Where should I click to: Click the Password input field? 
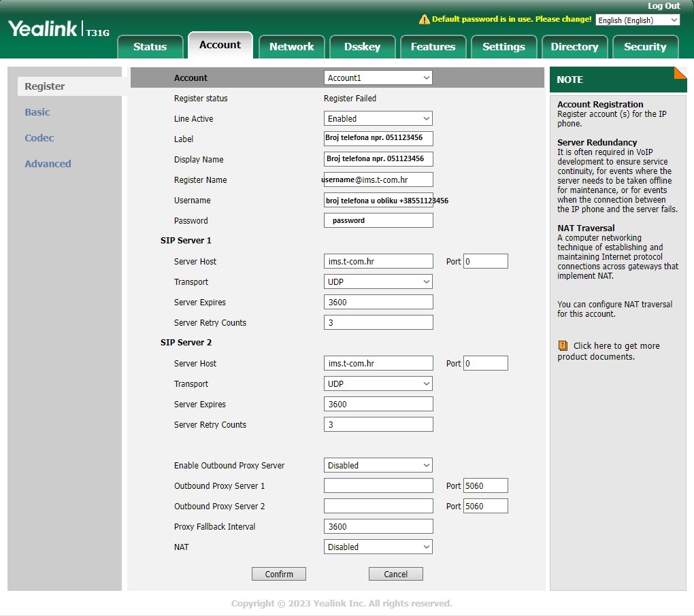(378, 221)
